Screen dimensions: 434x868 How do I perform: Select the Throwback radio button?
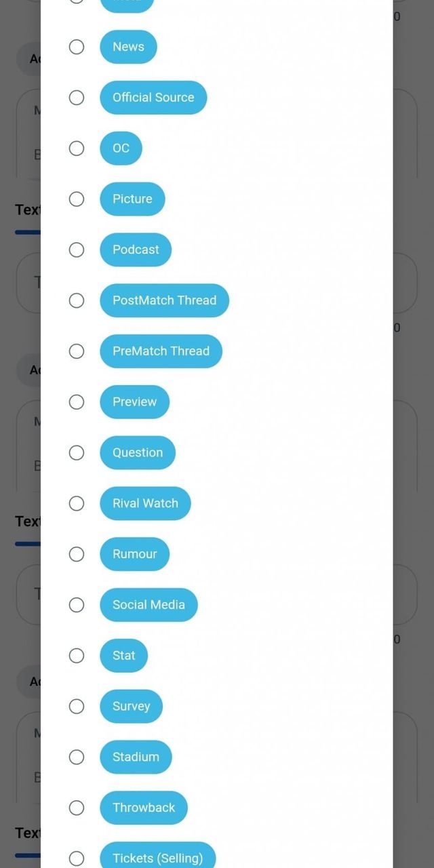point(77,808)
